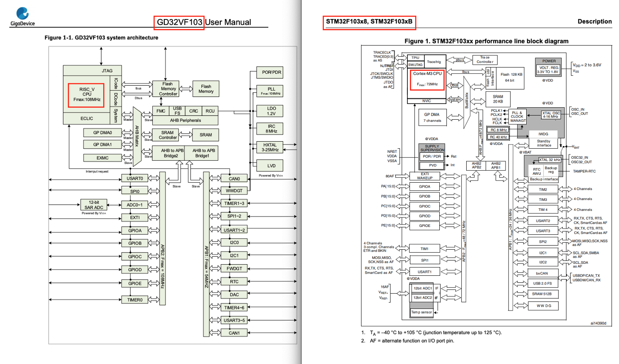Viewport: 619px width, 364px height.
Task: Click the Description heading text
Action: [x=595, y=22]
